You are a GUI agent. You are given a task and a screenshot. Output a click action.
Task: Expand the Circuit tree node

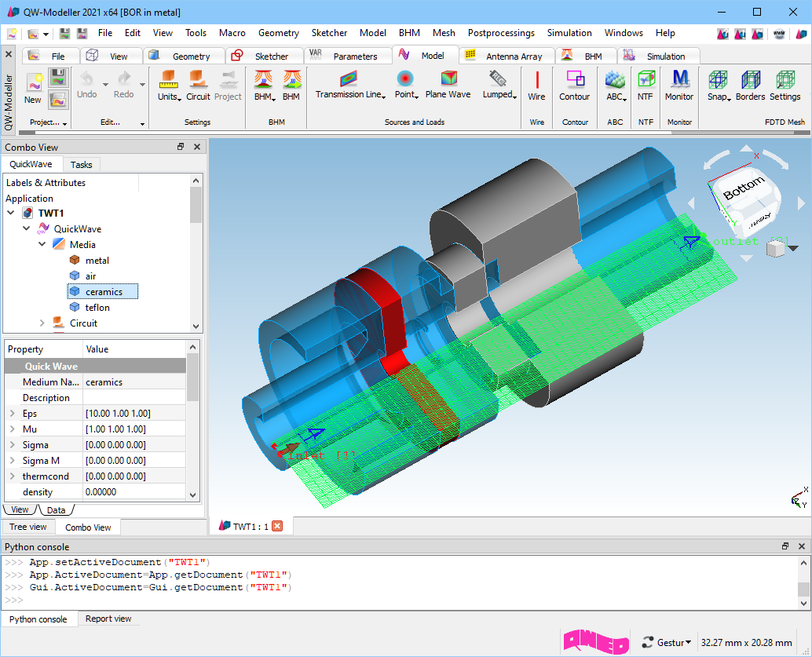click(42, 323)
